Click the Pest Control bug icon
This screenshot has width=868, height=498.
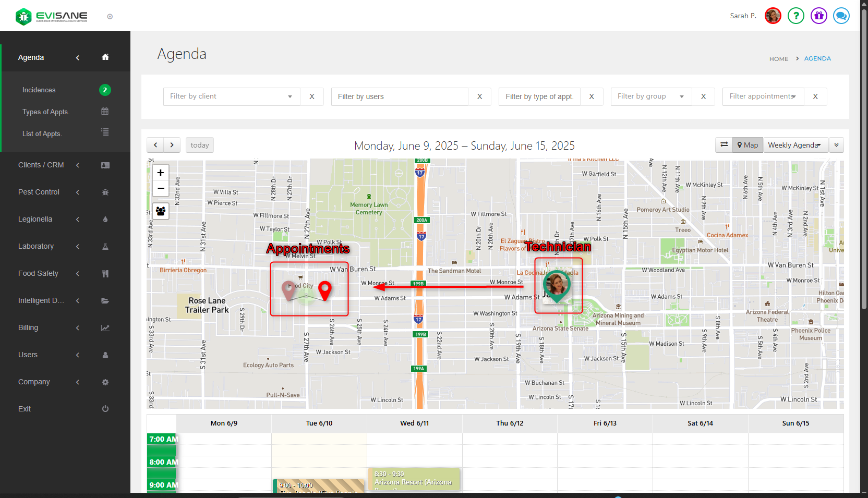pos(105,192)
